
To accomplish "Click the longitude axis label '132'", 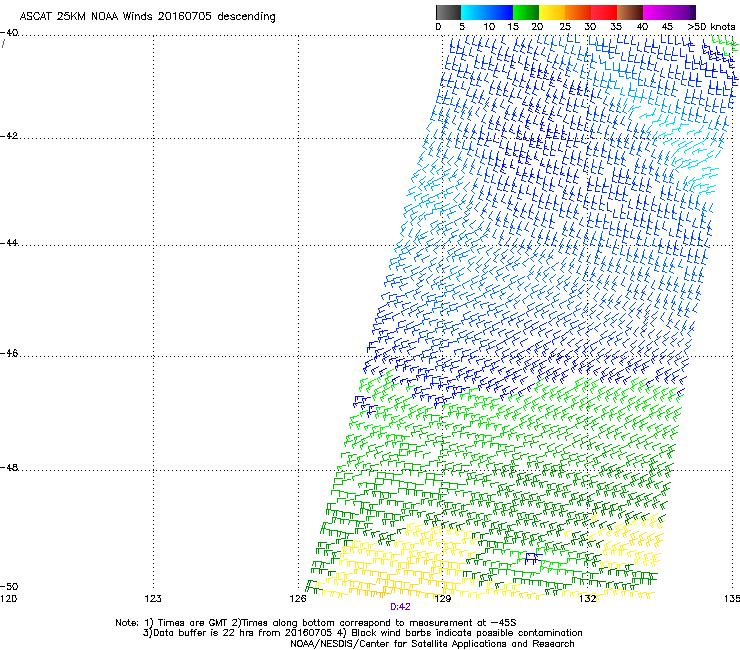I will coord(588,599).
